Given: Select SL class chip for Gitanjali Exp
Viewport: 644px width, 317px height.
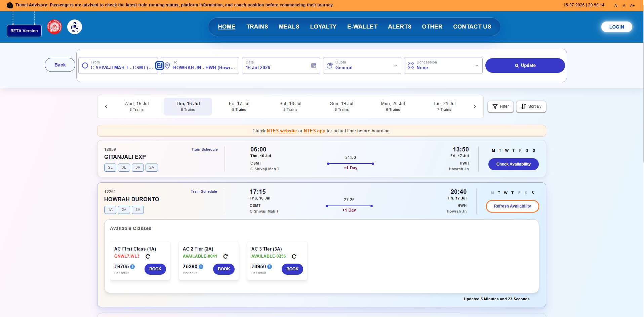Looking at the screenshot, I should (x=110, y=168).
